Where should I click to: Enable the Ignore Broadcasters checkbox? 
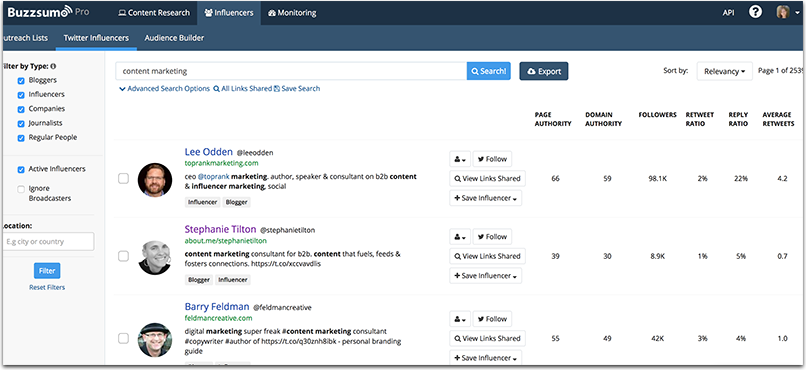[x=21, y=189]
